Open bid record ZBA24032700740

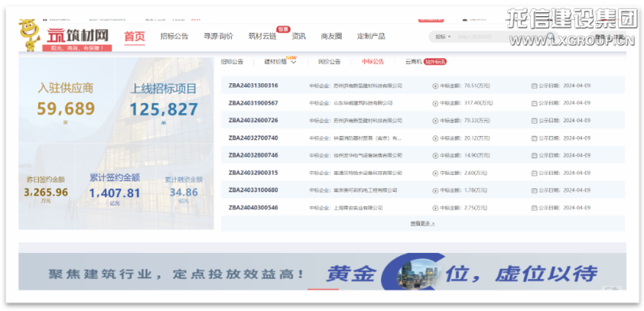(253, 138)
